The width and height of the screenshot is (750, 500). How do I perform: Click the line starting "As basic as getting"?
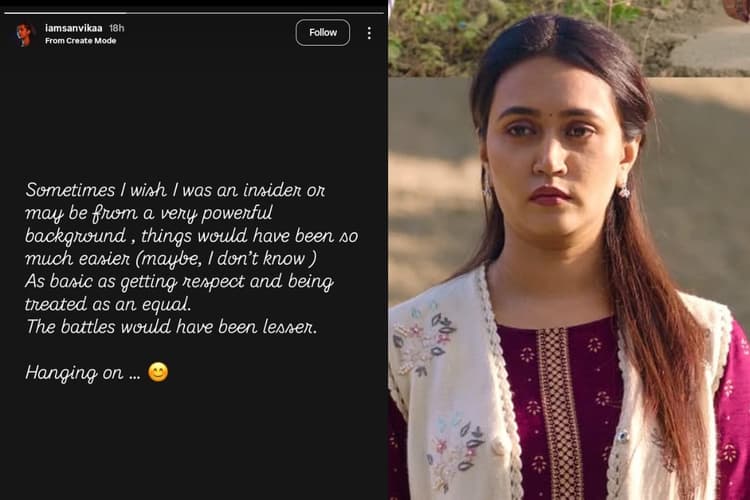point(179,281)
